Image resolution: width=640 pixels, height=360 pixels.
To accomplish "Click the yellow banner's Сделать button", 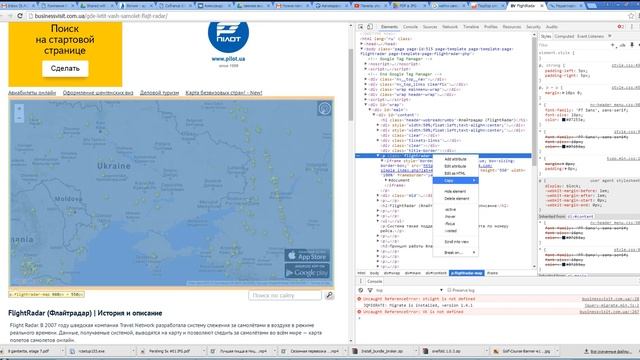I will click(x=65, y=69).
